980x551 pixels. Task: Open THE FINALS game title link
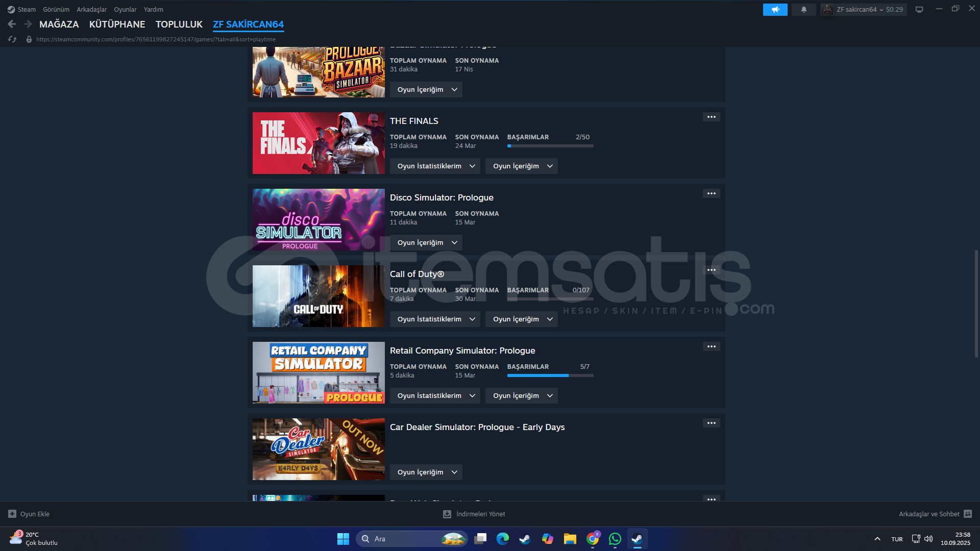(414, 121)
